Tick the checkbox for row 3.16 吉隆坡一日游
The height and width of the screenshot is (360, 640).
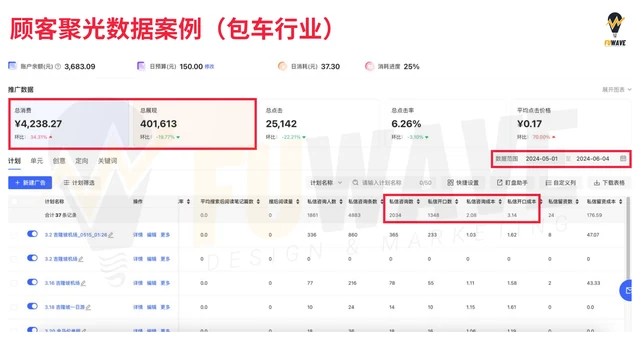tap(14, 307)
